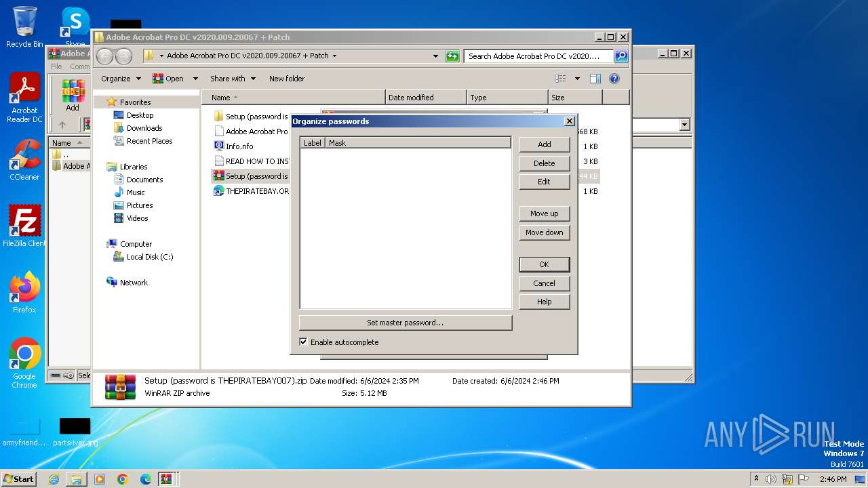This screenshot has height=488, width=868.
Task: Cancel the Organize passwords dialog
Action: click(x=545, y=283)
